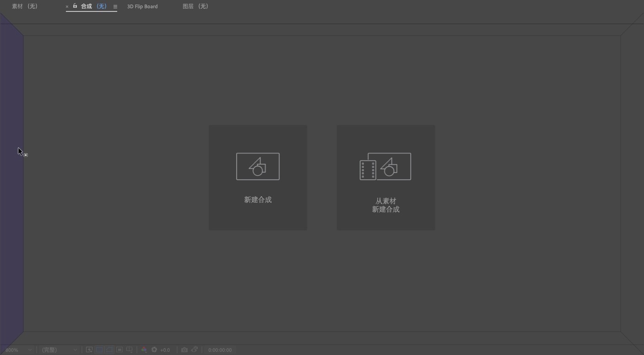Open the 800% magnification dropdown
The height and width of the screenshot is (355, 644).
click(18, 350)
